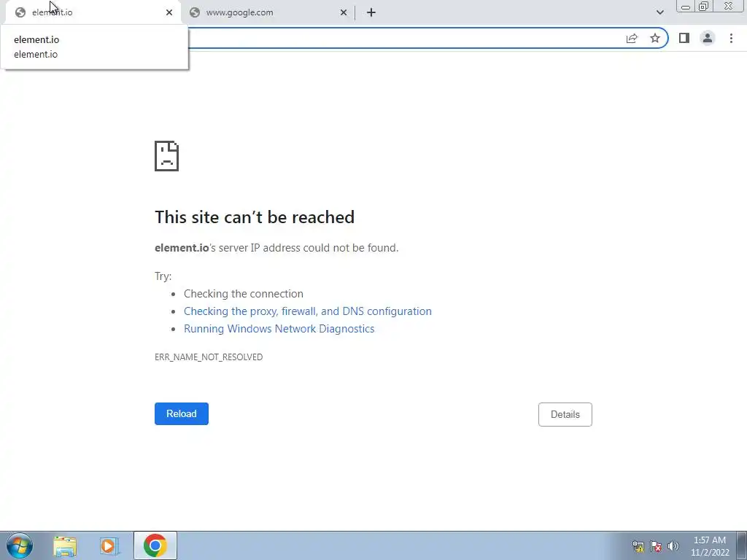Select the ERR_NAME_NOT_RESOLVED error code text
The width and height of the screenshot is (747, 560).
[x=209, y=357]
